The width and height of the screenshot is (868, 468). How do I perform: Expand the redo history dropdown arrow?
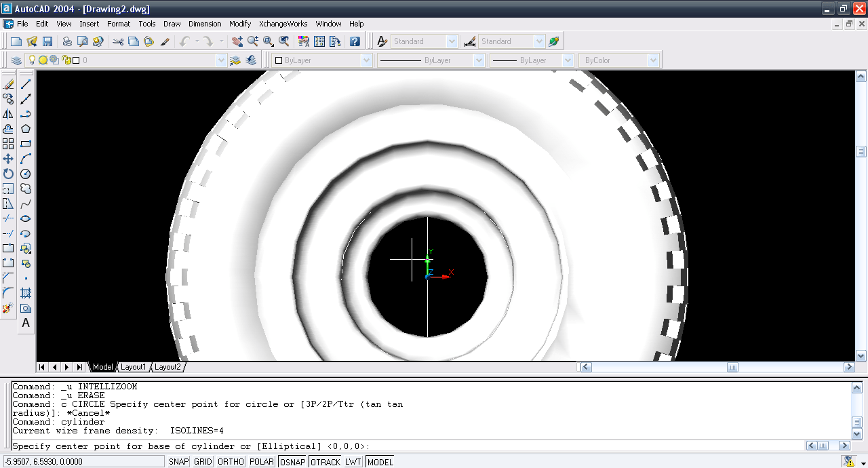tap(222, 41)
